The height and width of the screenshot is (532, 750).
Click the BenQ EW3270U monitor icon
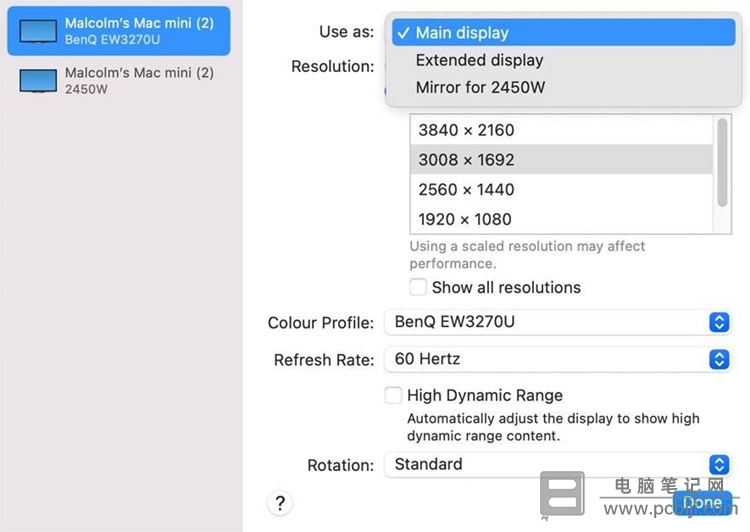click(38, 32)
